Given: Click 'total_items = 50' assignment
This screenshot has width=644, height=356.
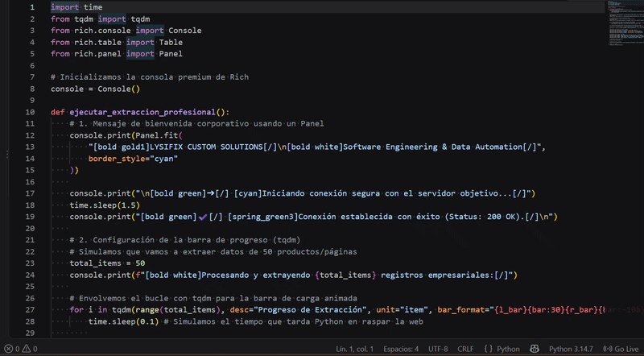Looking at the screenshot, I should click(x=107, y=263).
